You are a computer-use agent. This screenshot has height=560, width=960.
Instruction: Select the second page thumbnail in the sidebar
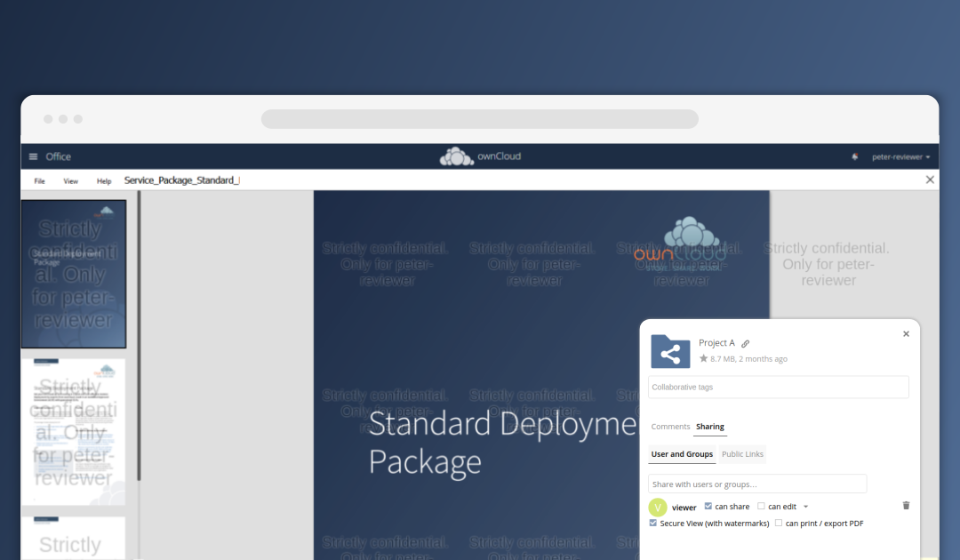pyautogui.click(x=74, y=429)
